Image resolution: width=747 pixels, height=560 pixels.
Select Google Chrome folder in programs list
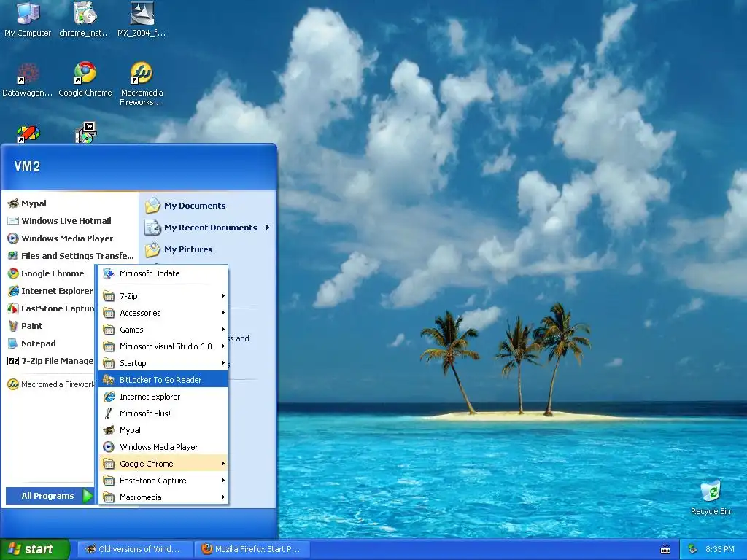(x=163, y=463)
